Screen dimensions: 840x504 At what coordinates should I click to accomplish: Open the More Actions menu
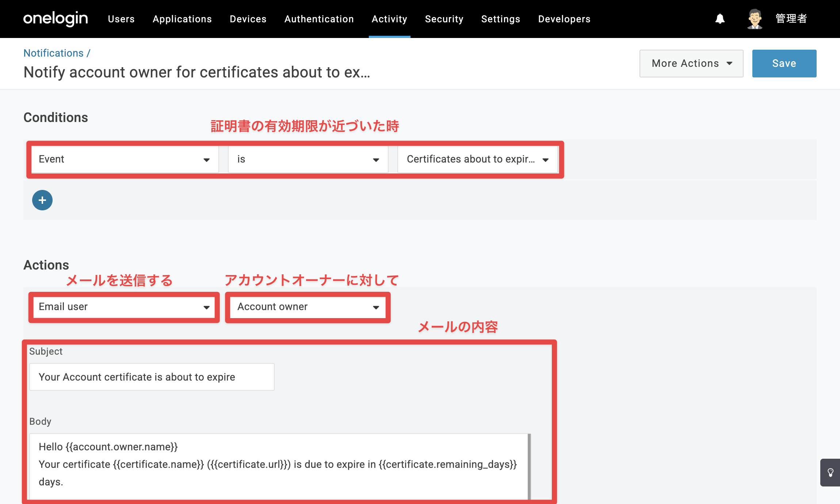[691, 64]
